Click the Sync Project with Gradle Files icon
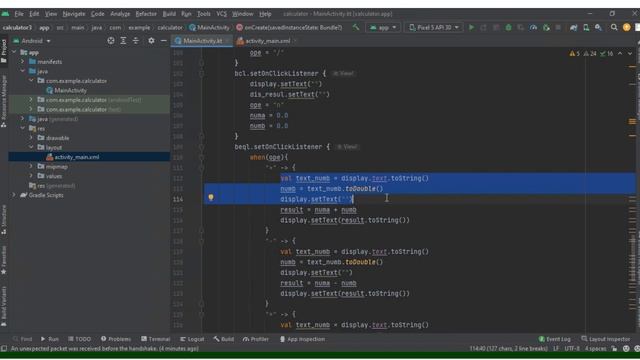Screen dimensions: 640x360 [x=573, y=27]
